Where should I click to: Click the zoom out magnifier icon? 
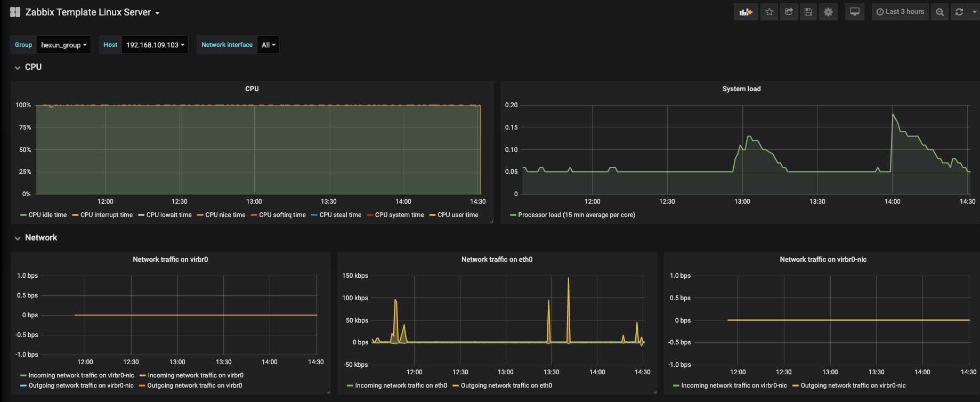(x=940, y=12)
